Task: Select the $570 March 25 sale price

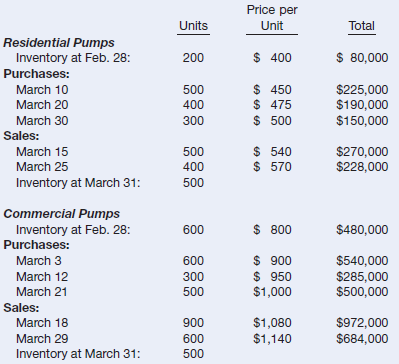Action: point(272,167)
